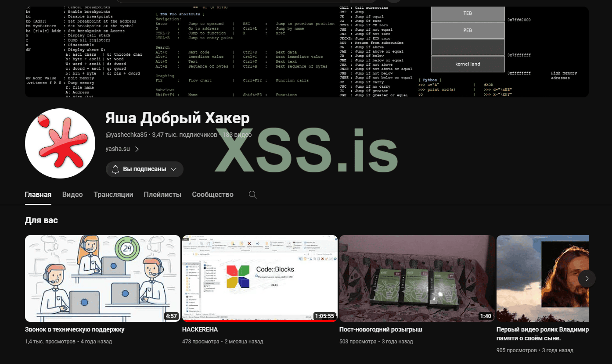
Task: Open the HACKEREHA video title
Action: point(200,329)
